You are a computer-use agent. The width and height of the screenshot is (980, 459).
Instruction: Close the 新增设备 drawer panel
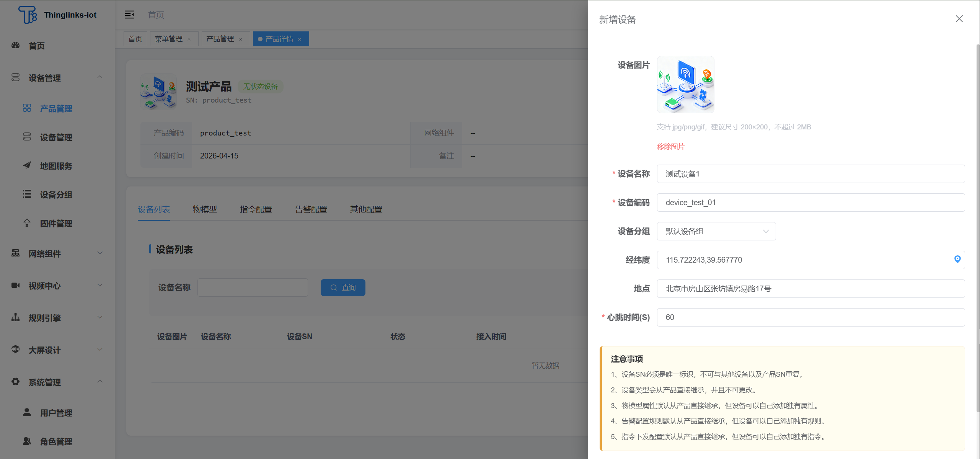(x=959, y=19)
